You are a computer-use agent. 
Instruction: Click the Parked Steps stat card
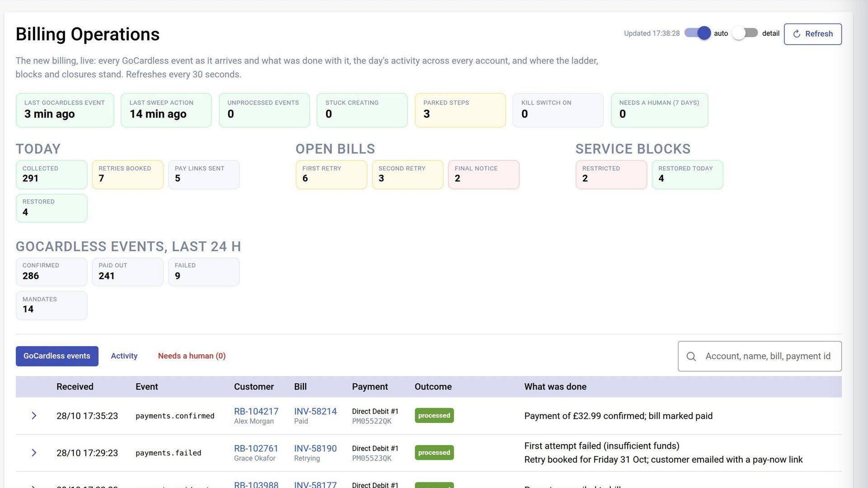460,110
